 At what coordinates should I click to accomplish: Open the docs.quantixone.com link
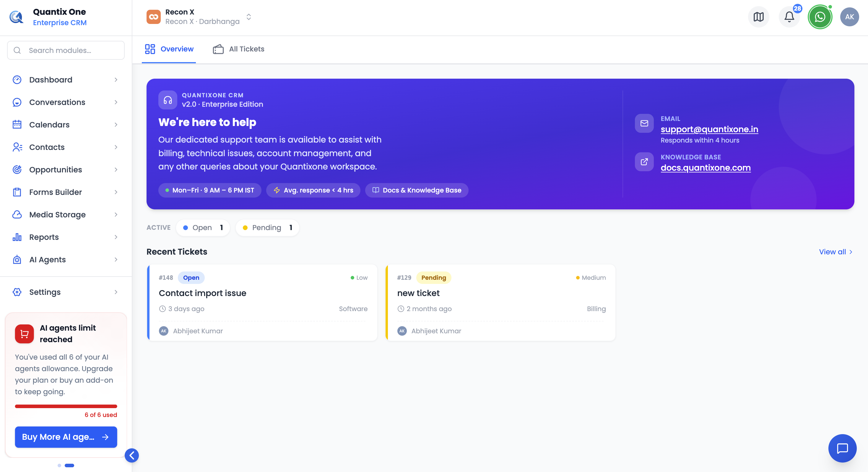(x=706, y=168)
